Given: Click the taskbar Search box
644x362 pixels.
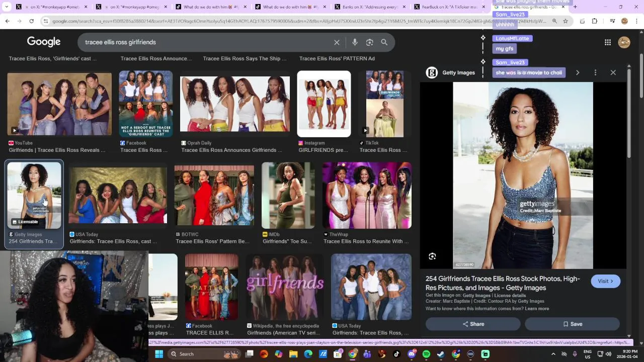Looking at the screenshot, I should click(204, 354).
